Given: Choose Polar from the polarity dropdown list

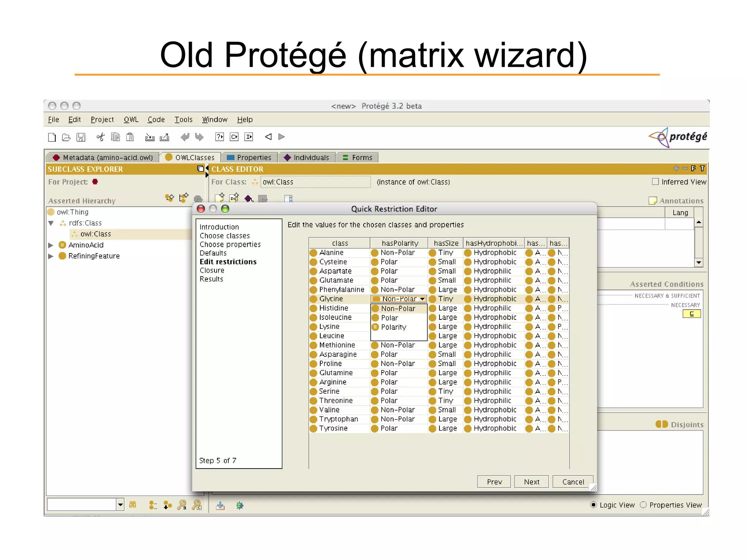Looking at the screenshot, I should point(399,318).
